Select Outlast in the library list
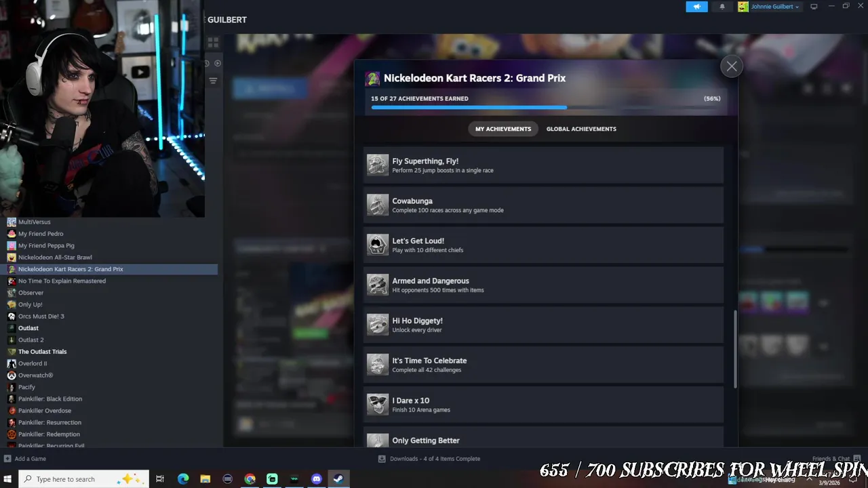The image size is (868, 488). coord(28,328)
